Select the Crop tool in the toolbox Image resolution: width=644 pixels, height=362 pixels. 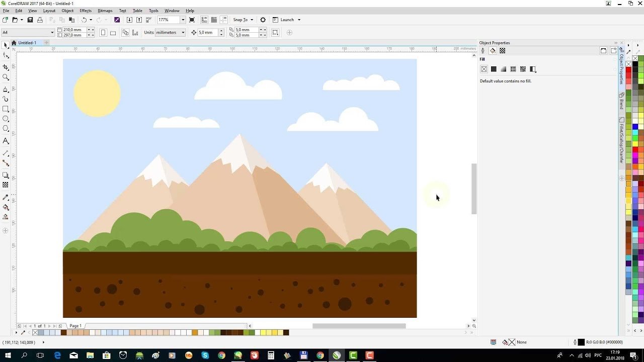(x=6, y=67)
